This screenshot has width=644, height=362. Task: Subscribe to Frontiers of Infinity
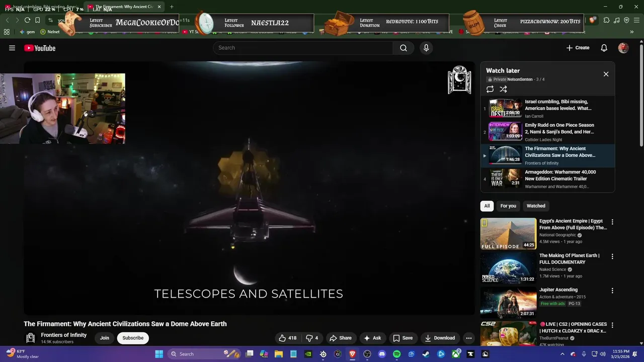click(133, 338)
